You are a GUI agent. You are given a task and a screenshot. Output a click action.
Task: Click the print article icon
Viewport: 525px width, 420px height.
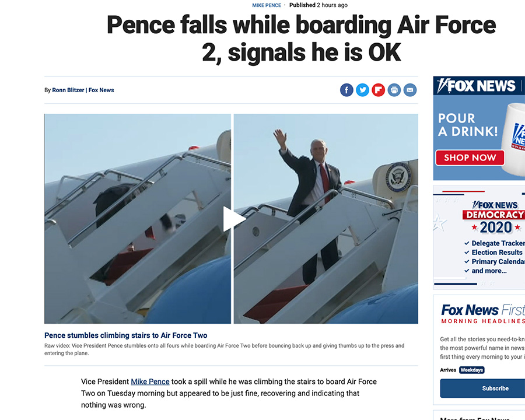coord(394,90)
